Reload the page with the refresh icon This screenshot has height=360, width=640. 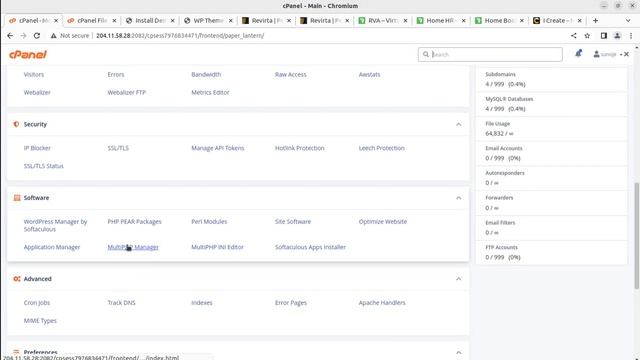(37, 36)
